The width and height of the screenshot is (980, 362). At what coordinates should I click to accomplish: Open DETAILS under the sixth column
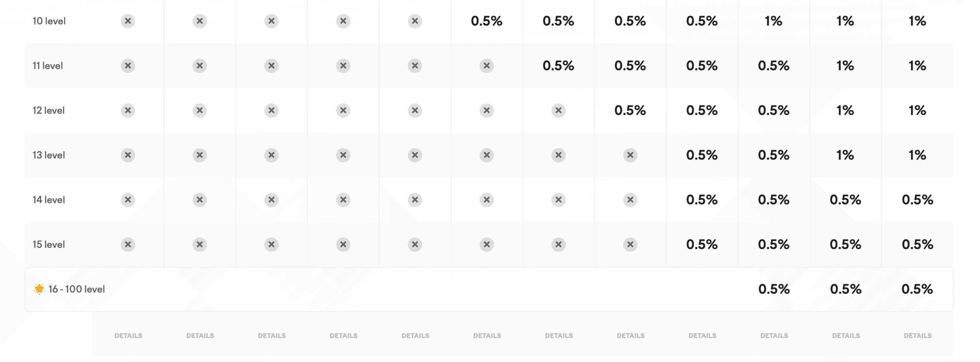tap(487, 336)
